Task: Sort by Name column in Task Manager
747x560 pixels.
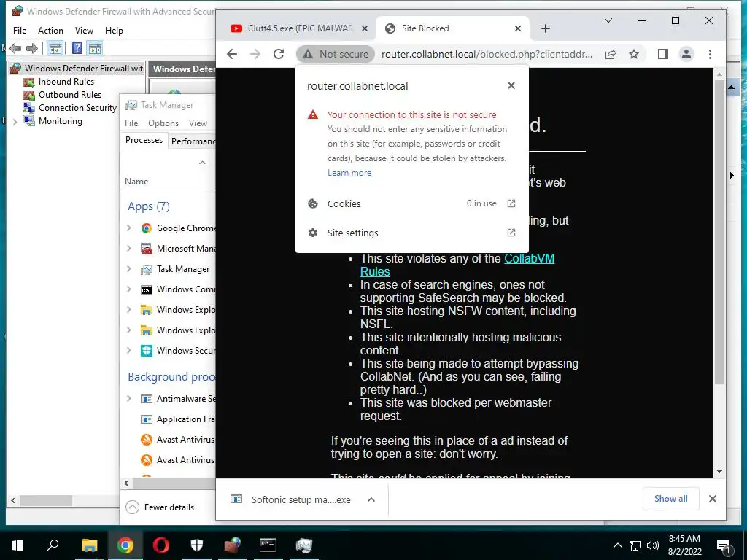Action: (136, 182)
